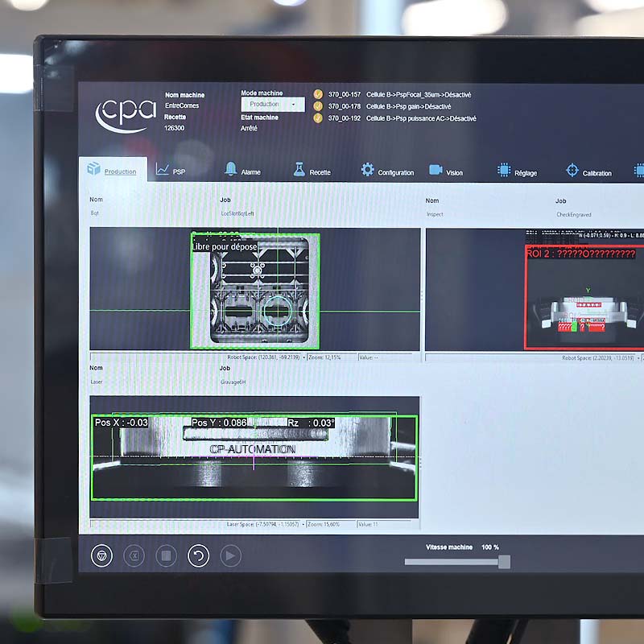The image size is (644, 644).
Task: Go to the Recette tab
Action: click(x=312, y=171)
